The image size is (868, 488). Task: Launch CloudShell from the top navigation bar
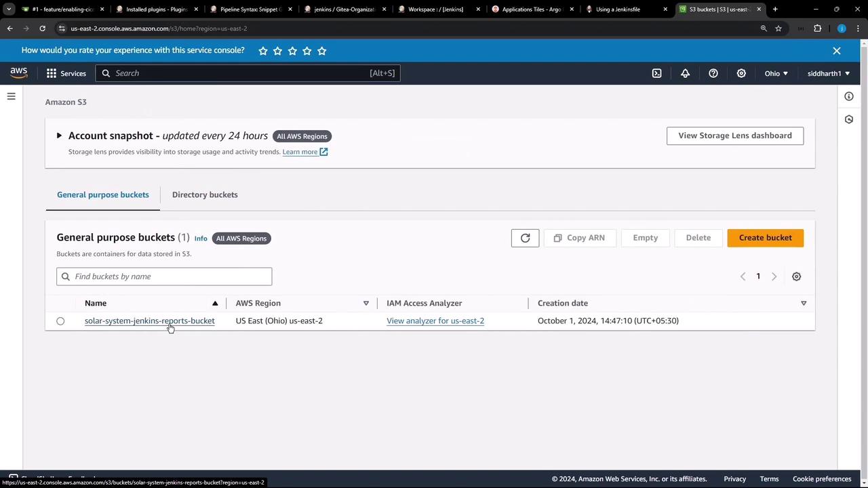656,73
